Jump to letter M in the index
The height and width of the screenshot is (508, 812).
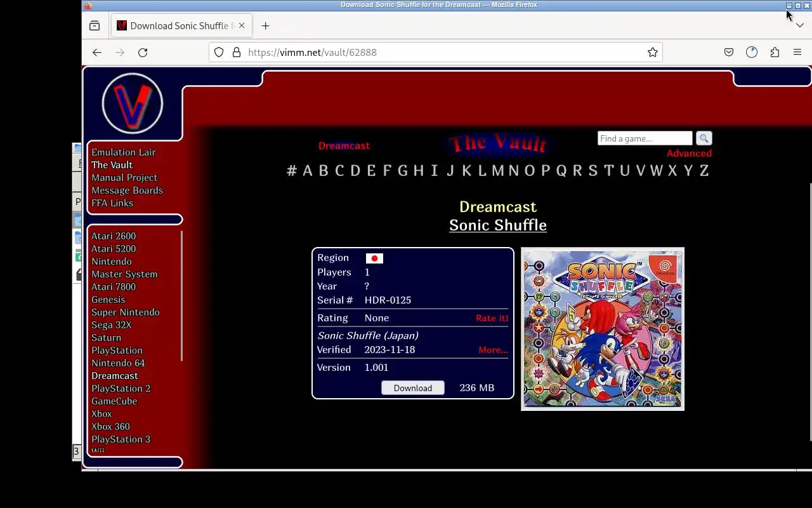click(x=498, y=170)
